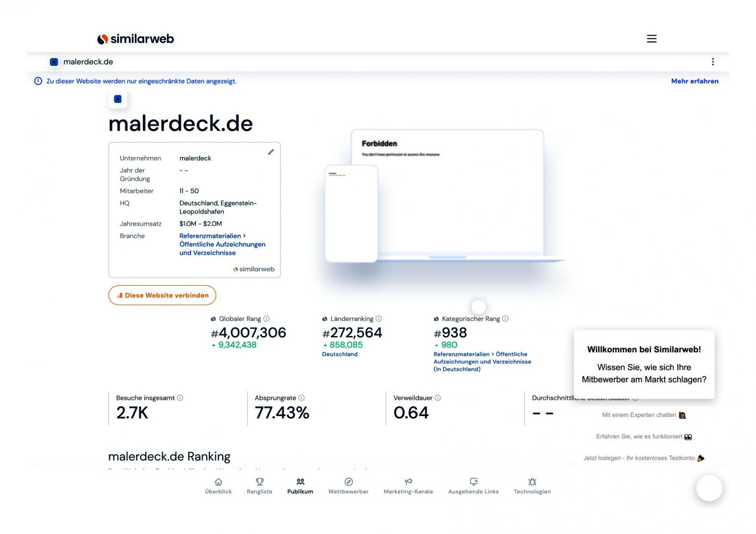Click the Rangliste trophy icon
This screenshot has height=534, width=756.
point(260,482)
